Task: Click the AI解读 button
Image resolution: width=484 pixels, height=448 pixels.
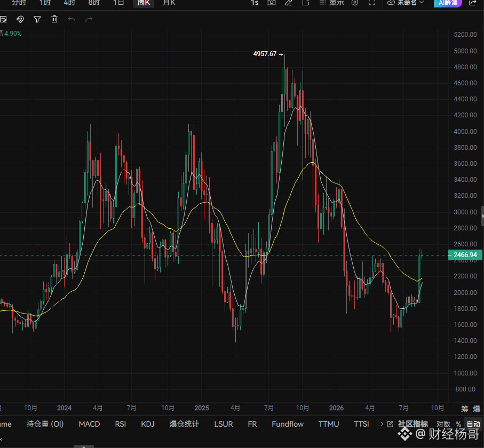Action: click(448, 3)
